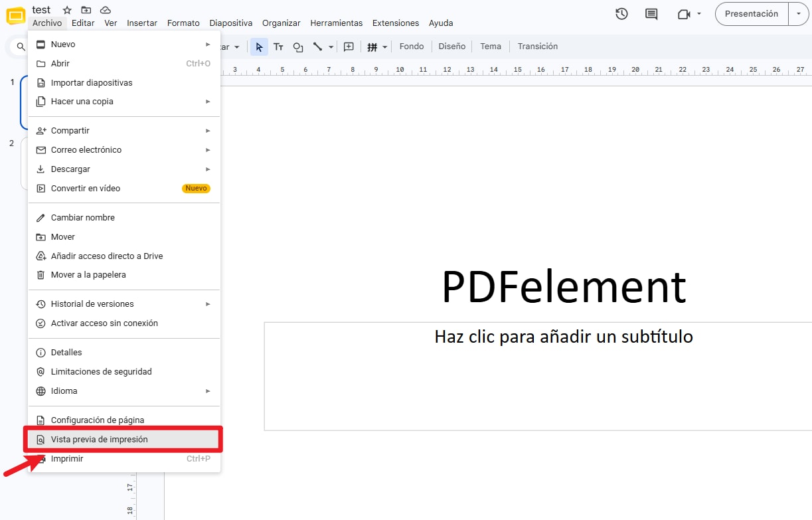The height and width of the screenshot is (520, 812).
Task: Click the Google Slides home logo
Action: (16, 15)
